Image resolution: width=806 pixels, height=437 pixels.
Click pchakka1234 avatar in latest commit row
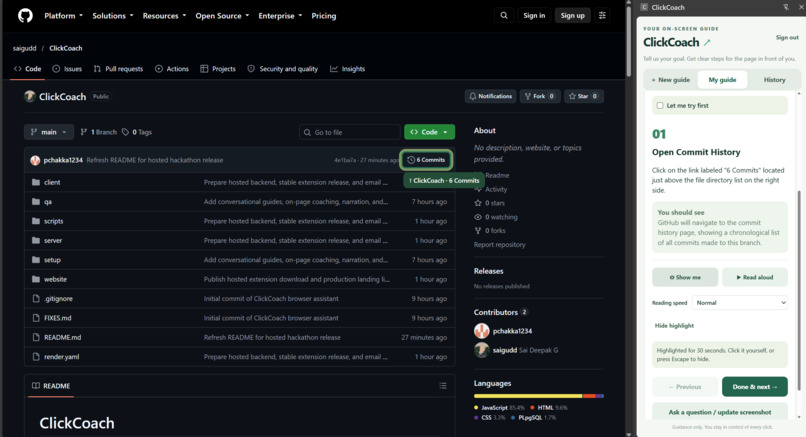click(x=35, y=160)
